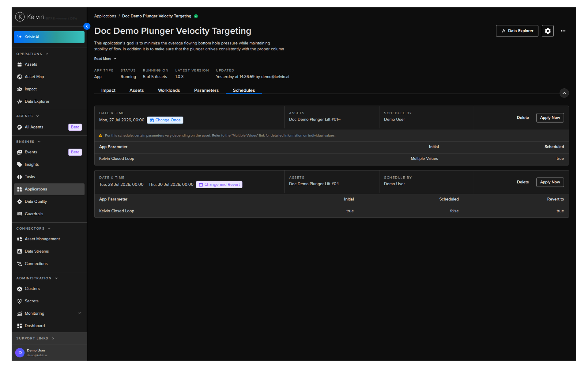Collapse the app header with the round chevron button
588x368 pixels.
click(564, 93)
